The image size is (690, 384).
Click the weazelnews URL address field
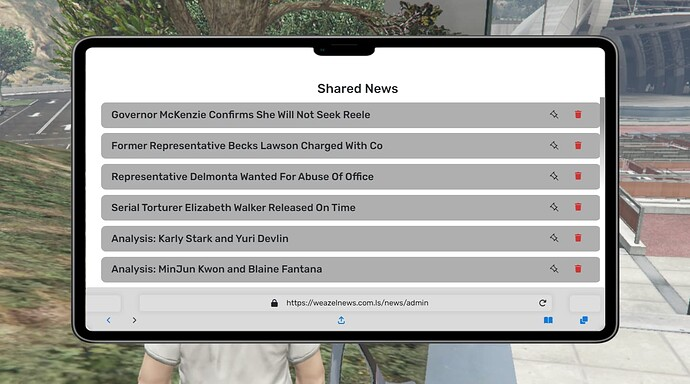coord(346,303)
